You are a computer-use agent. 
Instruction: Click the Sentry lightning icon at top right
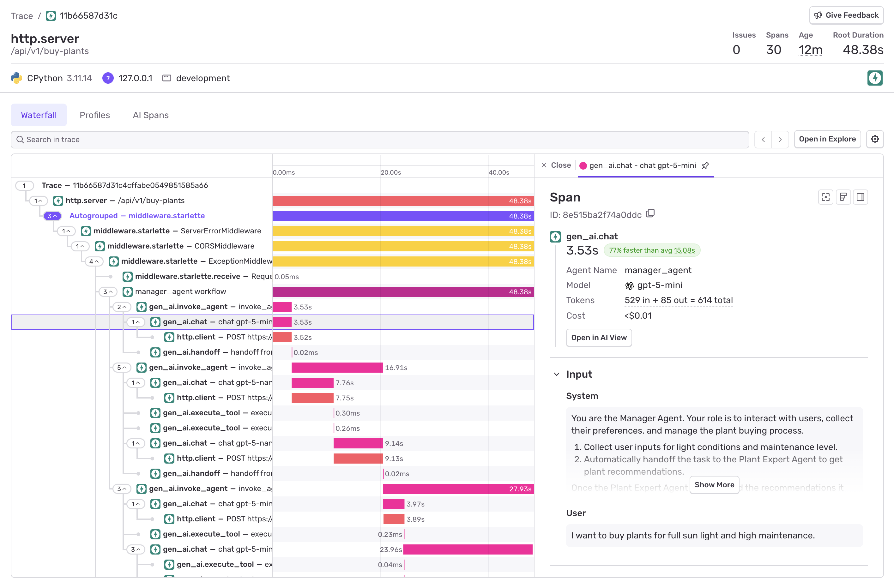[875, 78]
